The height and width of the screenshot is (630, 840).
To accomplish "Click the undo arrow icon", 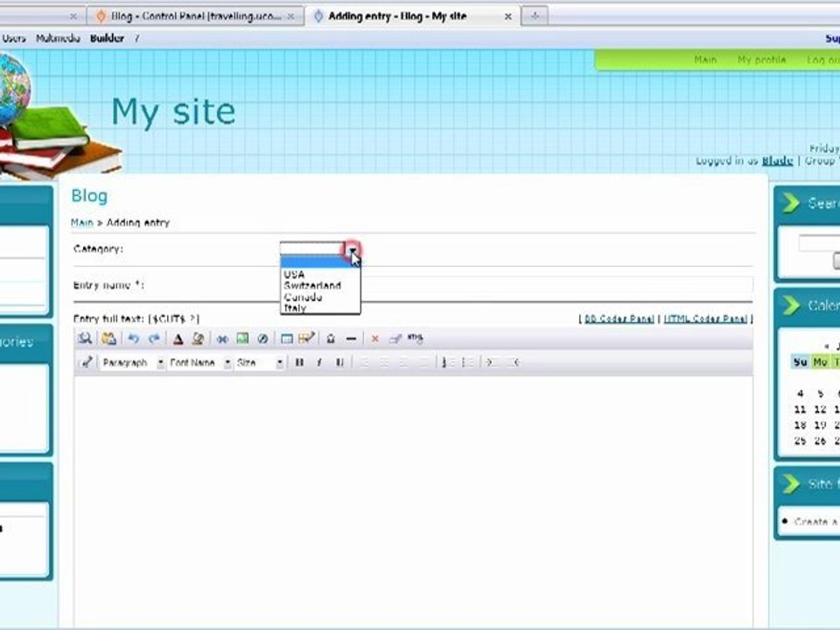I will [133, 339].
